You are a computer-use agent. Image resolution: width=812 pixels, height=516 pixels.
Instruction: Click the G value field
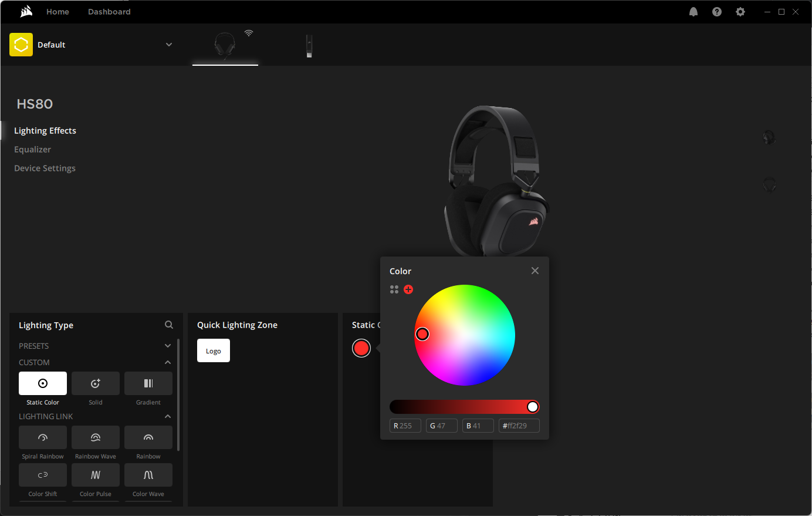(442, 426)
